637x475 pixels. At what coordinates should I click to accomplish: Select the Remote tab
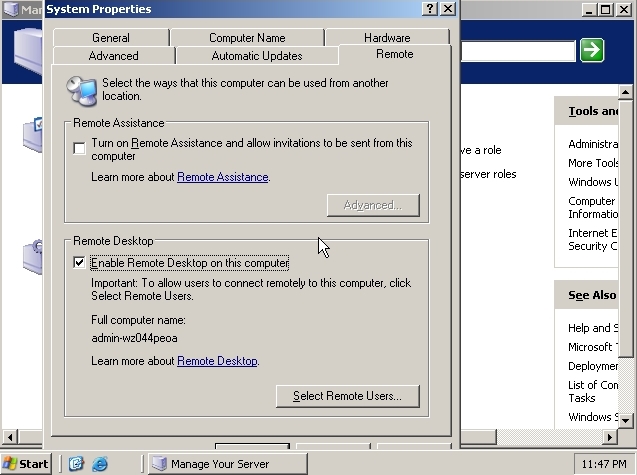pos(394,54)
